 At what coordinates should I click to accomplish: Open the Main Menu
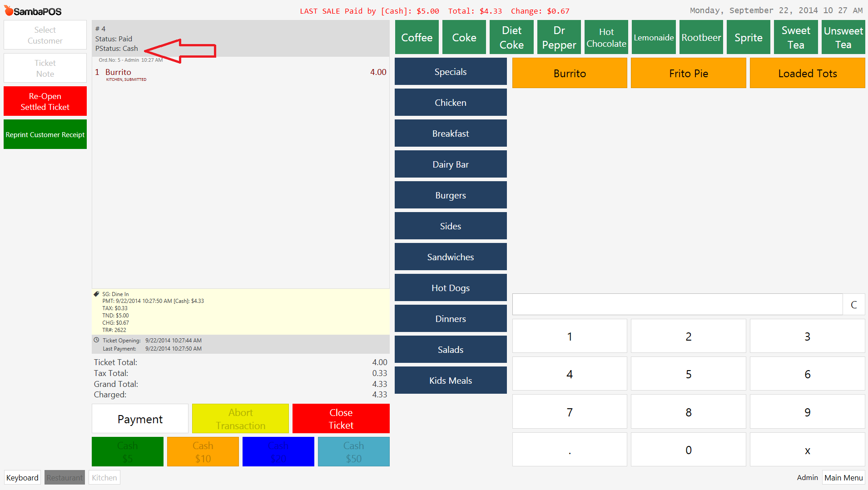pyautogui.click(x=843, y=478)
